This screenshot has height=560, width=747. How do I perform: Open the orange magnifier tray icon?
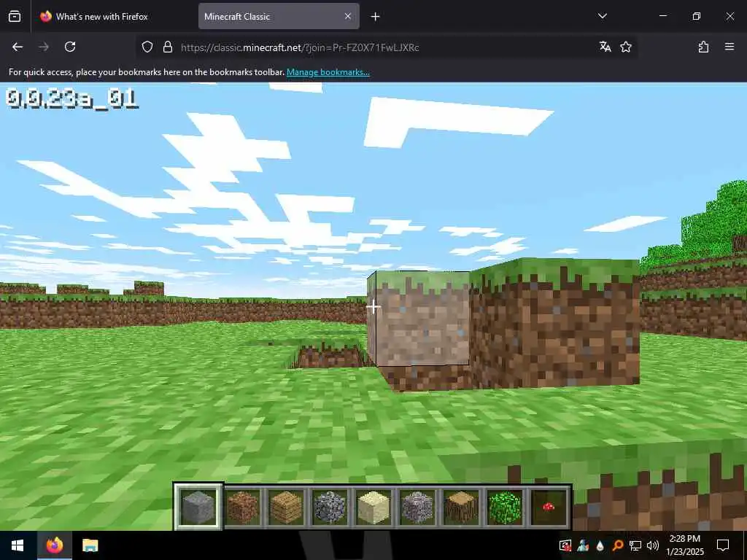point(617,545)
